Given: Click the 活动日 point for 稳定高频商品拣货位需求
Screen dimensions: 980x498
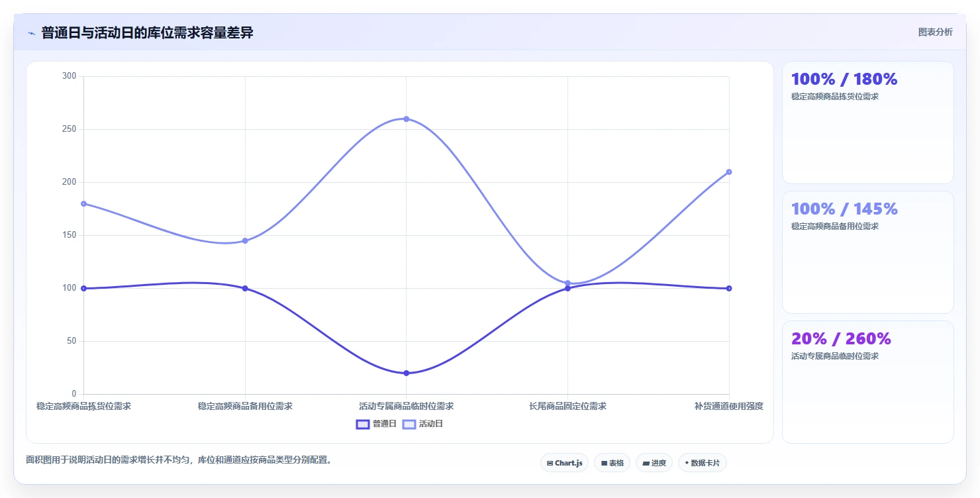Looking at the screenshot, I should coord(84,203).
